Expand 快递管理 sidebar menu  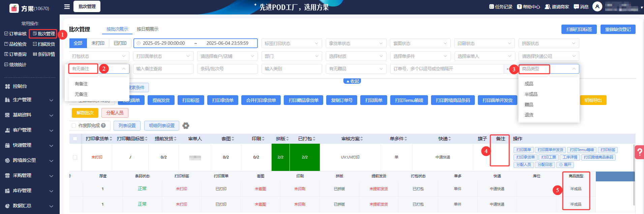[30, 145]
